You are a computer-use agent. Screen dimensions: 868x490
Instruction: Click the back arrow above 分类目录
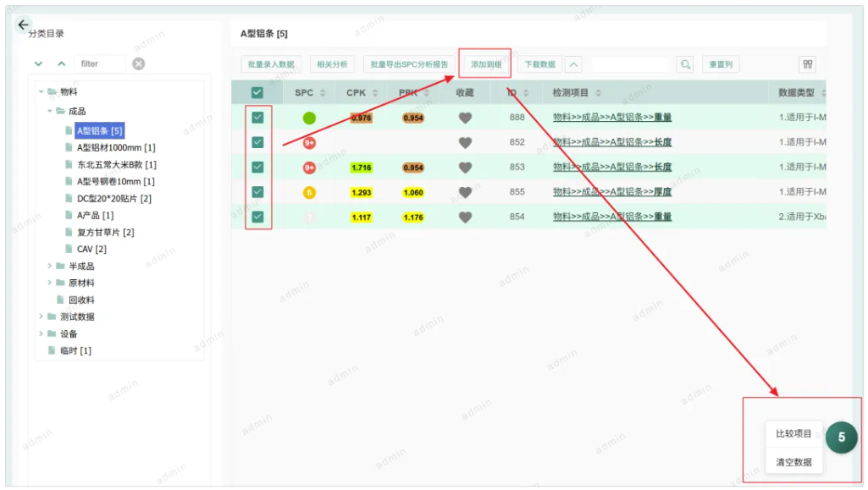tap(22, 25)
